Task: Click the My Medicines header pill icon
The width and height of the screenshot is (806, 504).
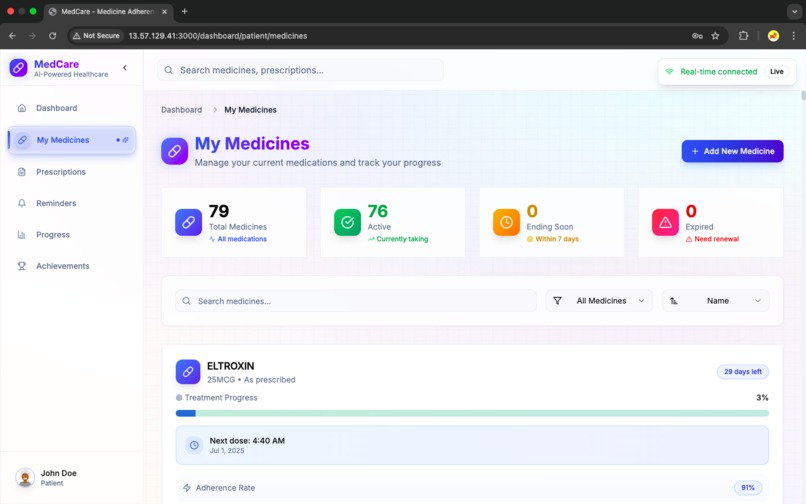Action: [x=175, y=151]
